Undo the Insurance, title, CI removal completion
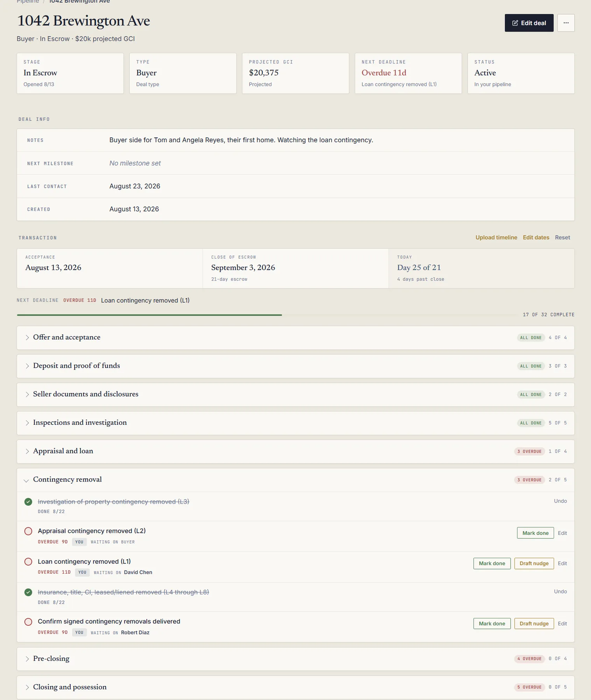The image size is (591, 700). tap(560, 592)
